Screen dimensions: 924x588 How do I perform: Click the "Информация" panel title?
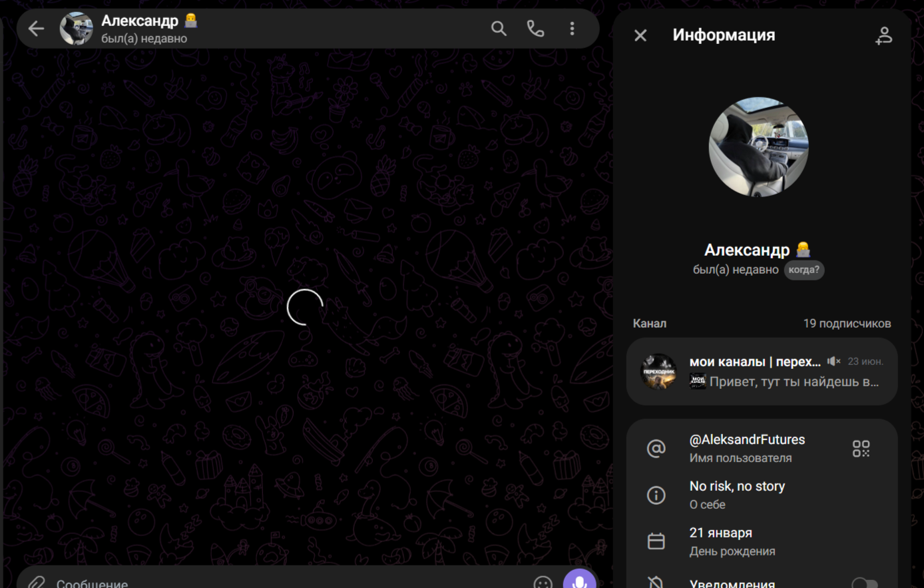(724, 35)
